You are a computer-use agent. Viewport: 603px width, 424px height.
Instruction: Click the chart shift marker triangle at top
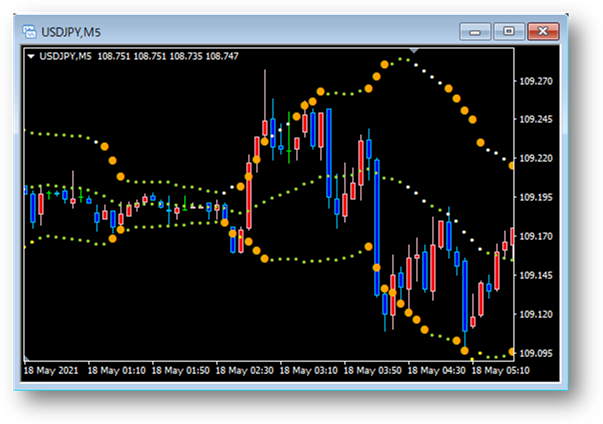point(414,50)
